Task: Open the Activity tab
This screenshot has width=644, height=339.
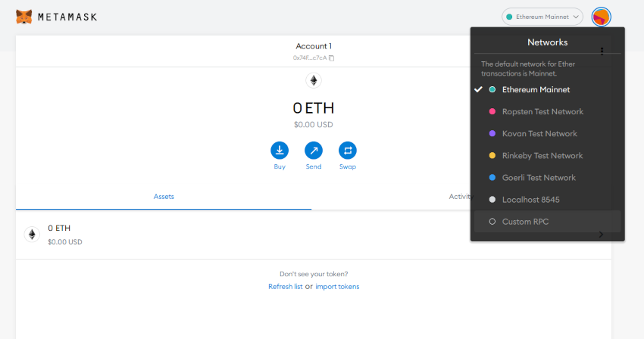Action: [461, 197]
